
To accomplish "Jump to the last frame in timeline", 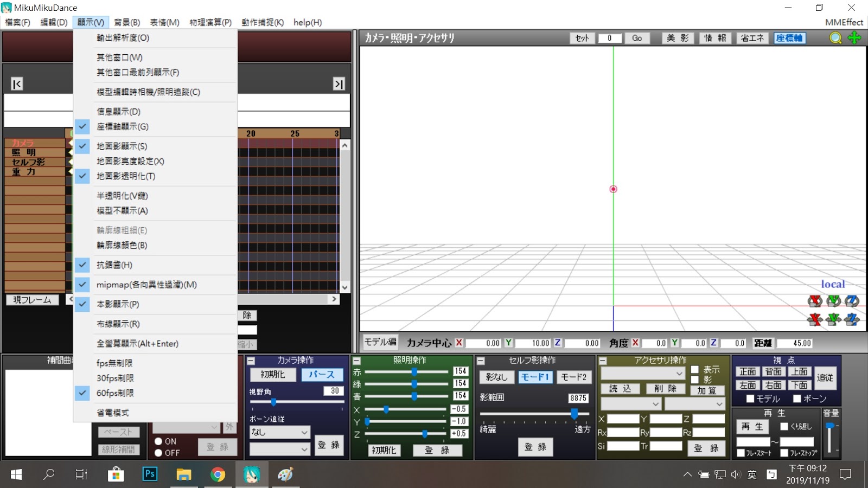I will (x=339, y=84).
